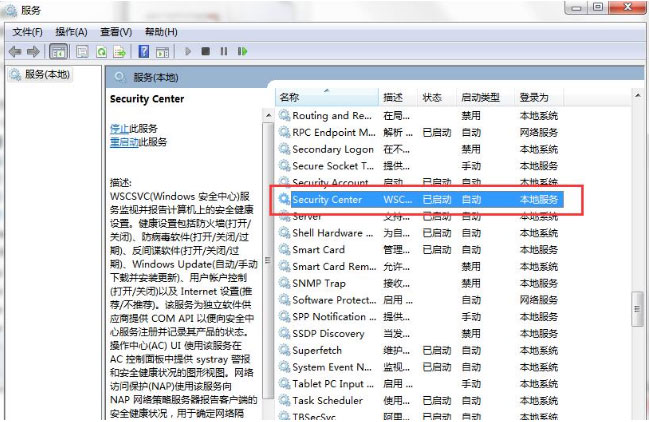Viewport: 650px width, 422px height.
Task: Select the Smart Card Rem... service
Action: pos(419,267)
